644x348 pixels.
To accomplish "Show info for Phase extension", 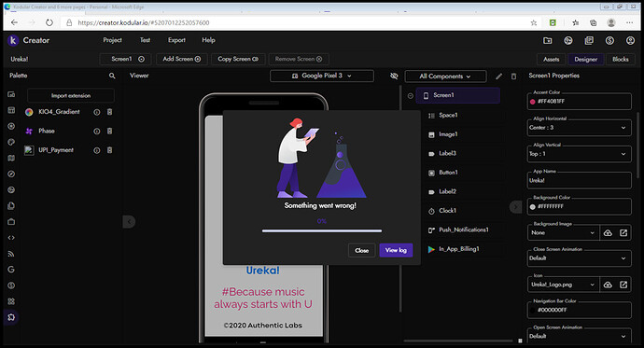I will tap(96, 132).
